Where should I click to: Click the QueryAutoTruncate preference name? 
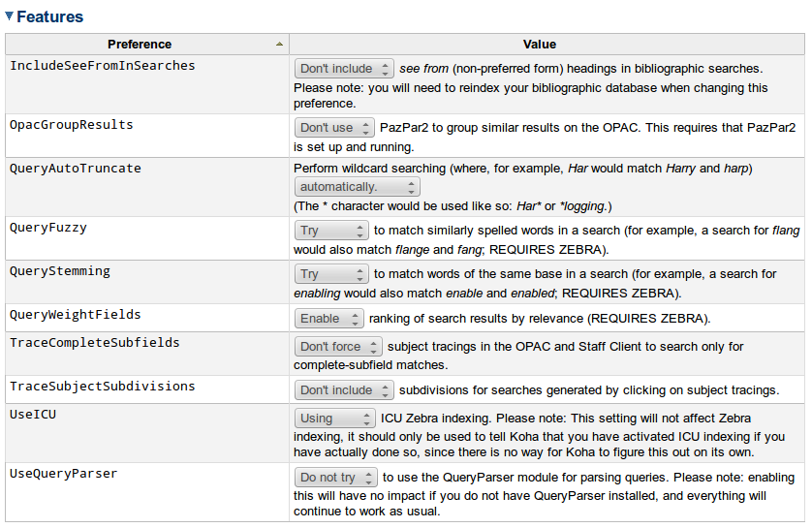(75, 169)
